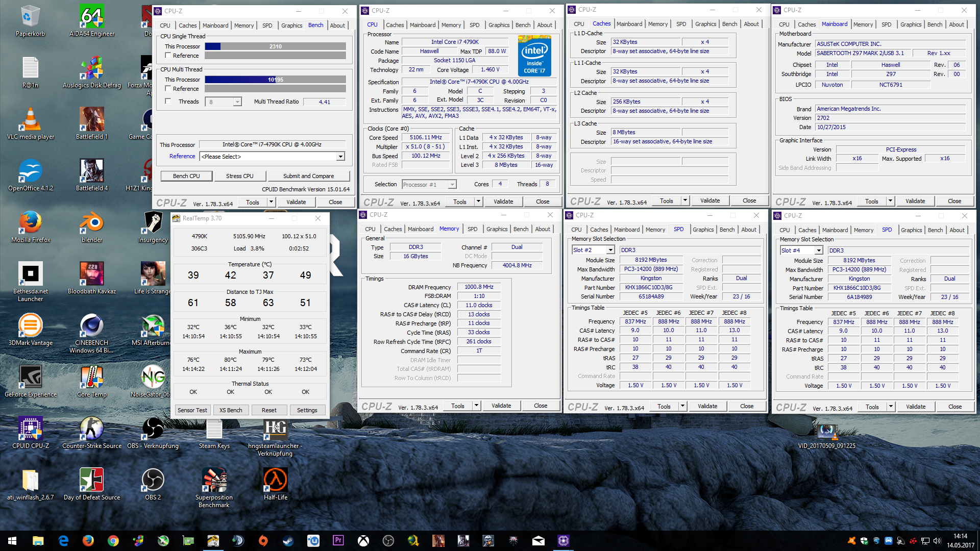Open ati_winflash_2.6.7 folder icon
The width and height of the screenshot is (980, 551).
click(30, 485)
